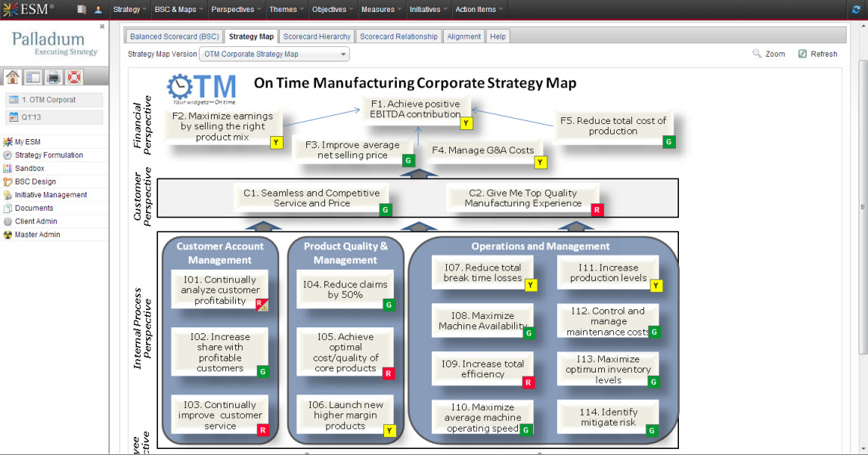Screen dimensions: 868x455
Task: Click the blue refresh arrows top-right icon
Action: coord(857,9)
